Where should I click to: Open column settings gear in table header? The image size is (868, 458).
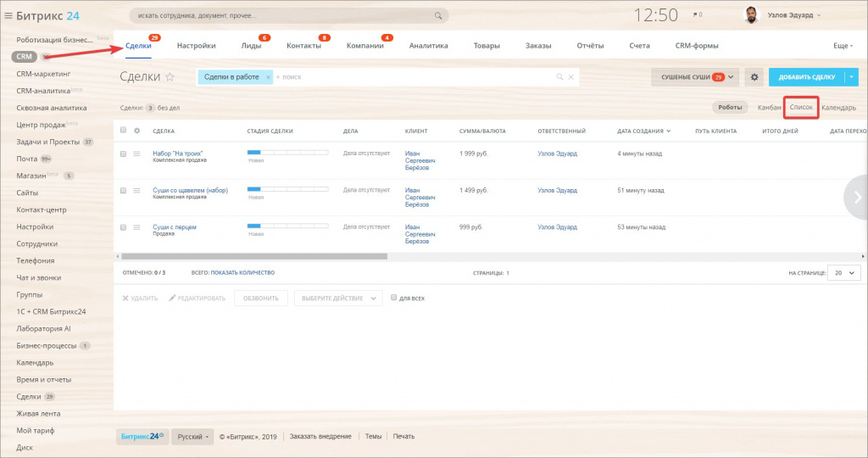[x=136, y=131]
